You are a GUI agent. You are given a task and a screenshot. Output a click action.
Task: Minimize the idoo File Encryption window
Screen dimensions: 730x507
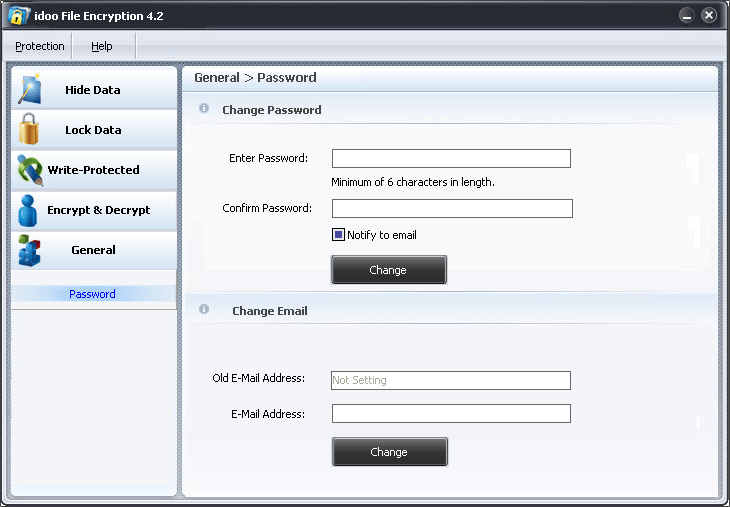pos(686,15)
